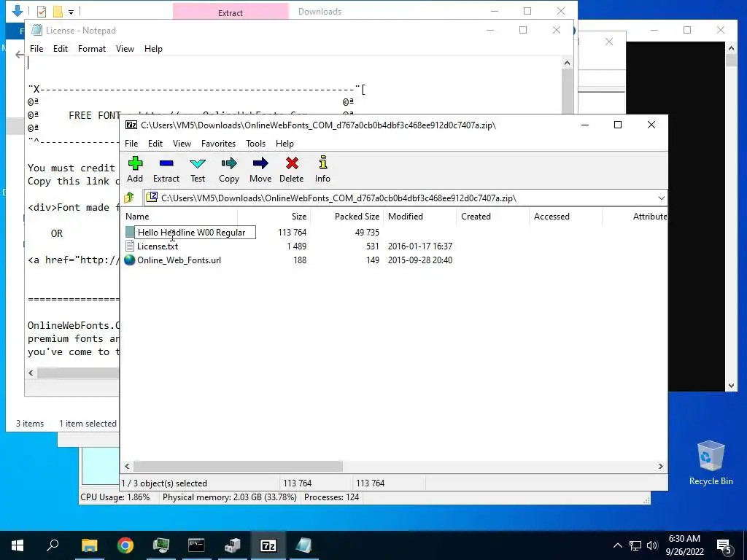Viewport: 747px width, 560px height.
Task: Show hidden system tray icons
Action: [617, 545]
